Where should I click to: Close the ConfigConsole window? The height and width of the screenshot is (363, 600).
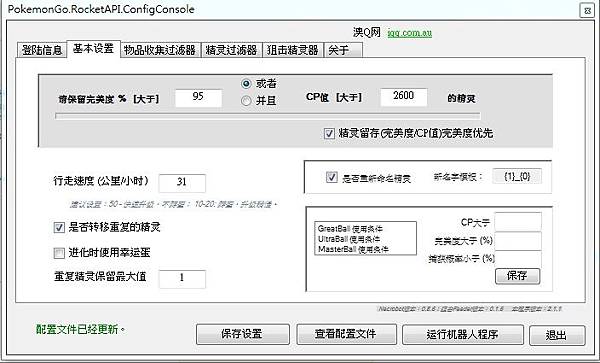tap(587, 11)
